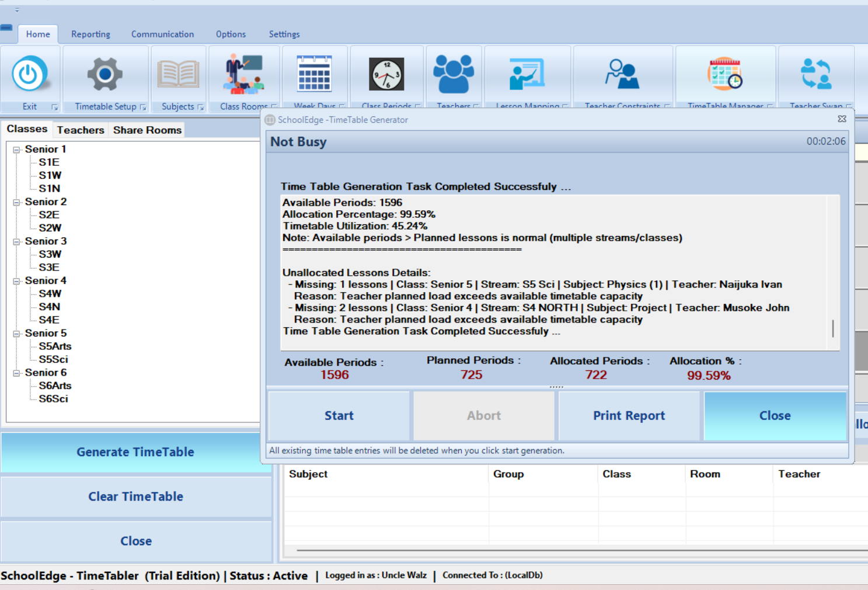Collapse the Senior 3 tree node
The image size is (868, 590).
point(16,241)
